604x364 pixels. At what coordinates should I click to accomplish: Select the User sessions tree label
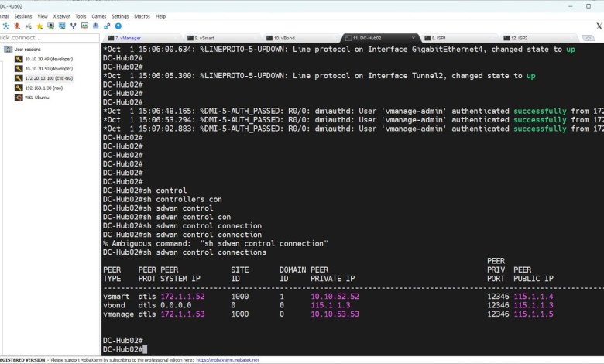(x=27, y=50)
